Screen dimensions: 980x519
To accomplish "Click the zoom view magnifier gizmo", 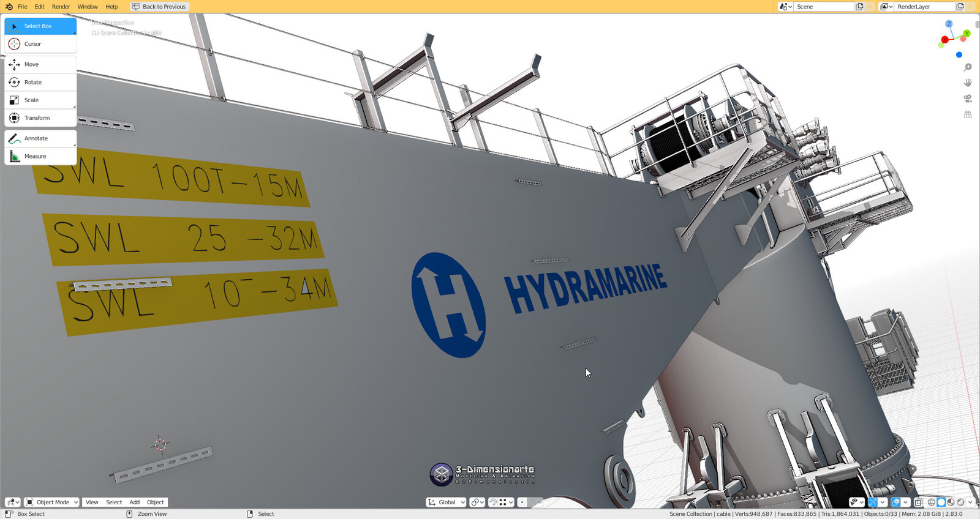I will (968, 67).
